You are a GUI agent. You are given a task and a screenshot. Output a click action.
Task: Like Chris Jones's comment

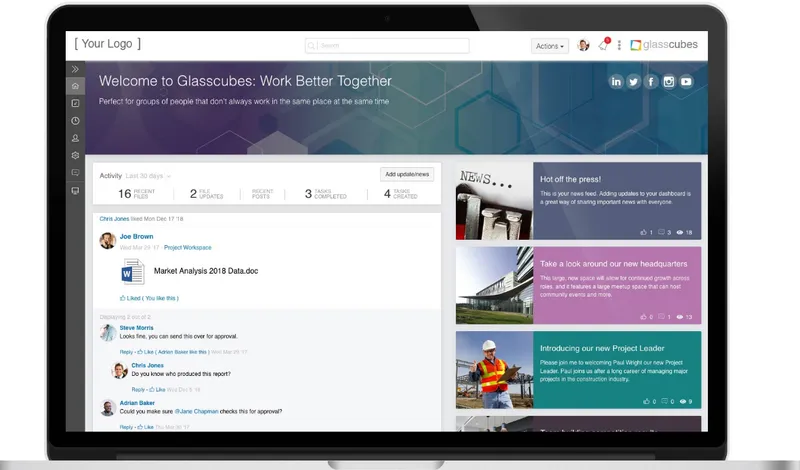click(157, 389)
